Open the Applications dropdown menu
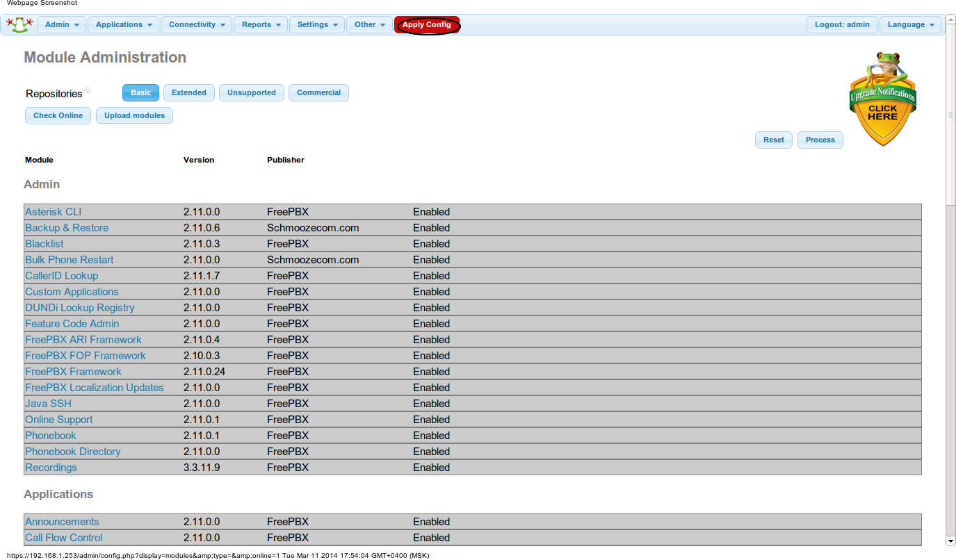The width and height of the screenshot is (956, 560). 124,24
